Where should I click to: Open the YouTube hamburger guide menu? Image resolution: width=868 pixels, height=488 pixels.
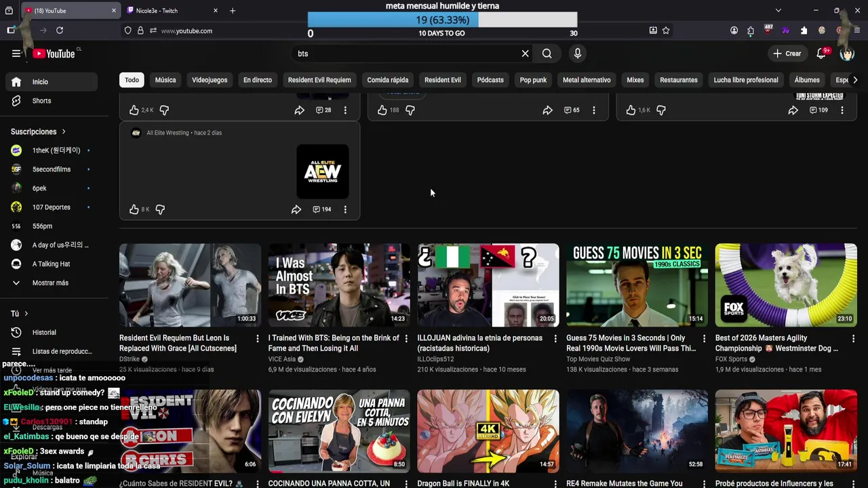point(16,54)
